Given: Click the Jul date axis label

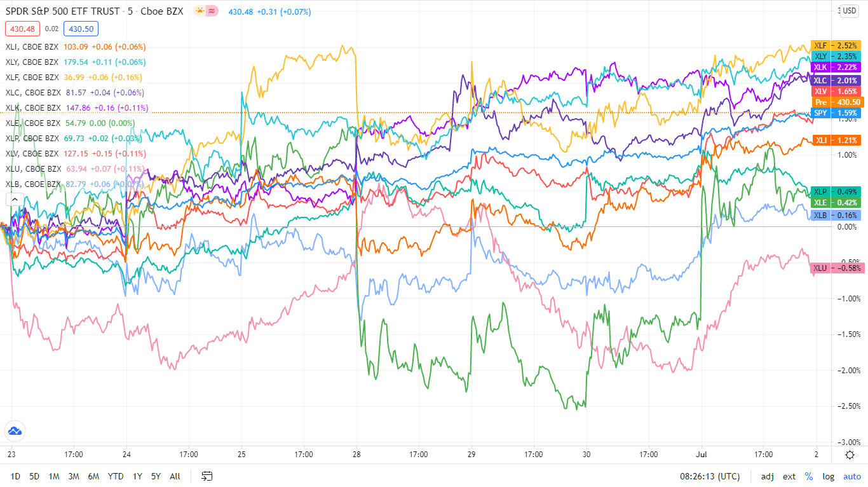Looking at the screenshot, I should click(702, 455).
